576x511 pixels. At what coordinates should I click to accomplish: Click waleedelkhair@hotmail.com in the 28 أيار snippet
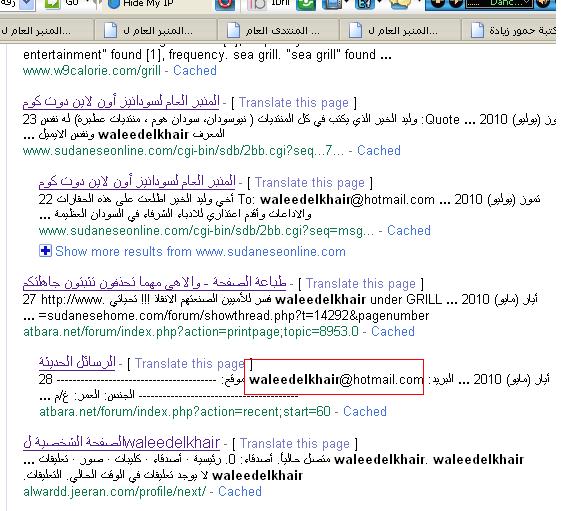point(336,379)
